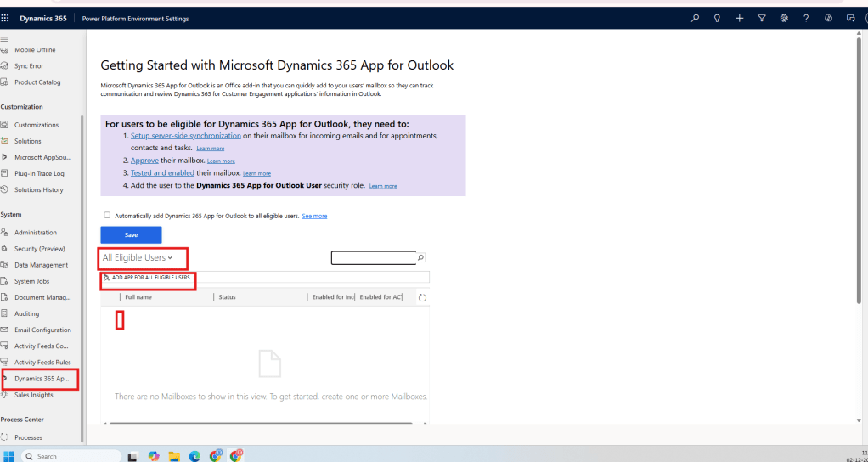The width and height of the screenshot is (868, 462).
Task: Open the Dynamics 365 app launcher waffle
Action: [x=6, y=18]
